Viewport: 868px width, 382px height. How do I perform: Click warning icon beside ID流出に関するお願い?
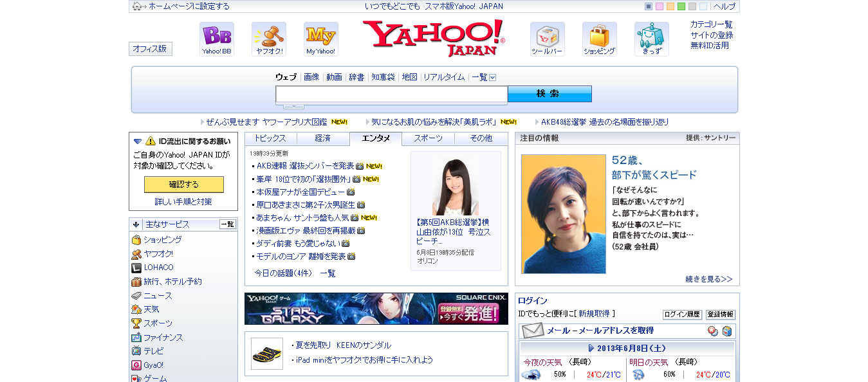coord(151,141)
